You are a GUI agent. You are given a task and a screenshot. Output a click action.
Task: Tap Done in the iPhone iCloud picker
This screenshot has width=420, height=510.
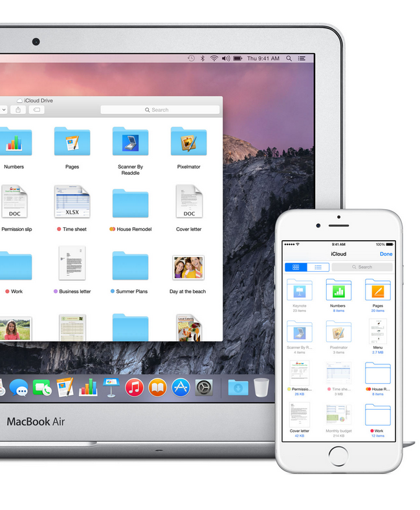pos(386,254)
